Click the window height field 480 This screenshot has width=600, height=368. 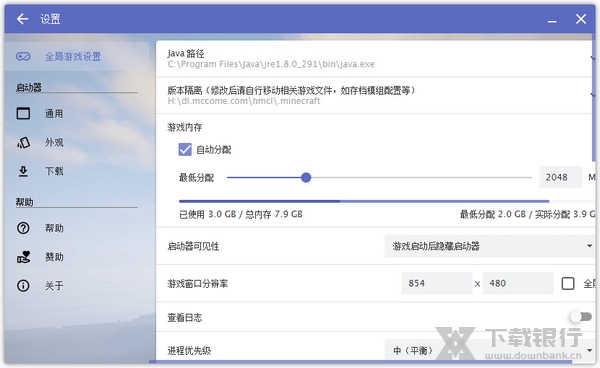(518, 283)
